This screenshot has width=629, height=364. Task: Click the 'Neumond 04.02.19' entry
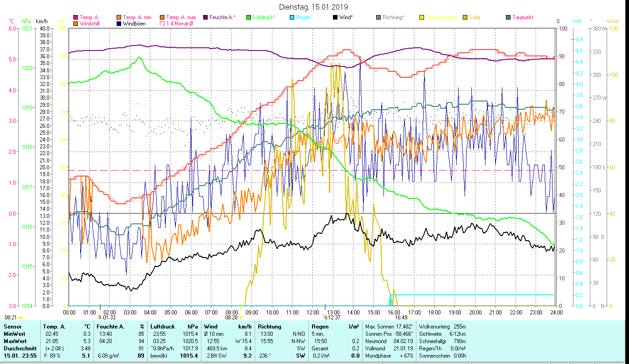tap(389, 341)
